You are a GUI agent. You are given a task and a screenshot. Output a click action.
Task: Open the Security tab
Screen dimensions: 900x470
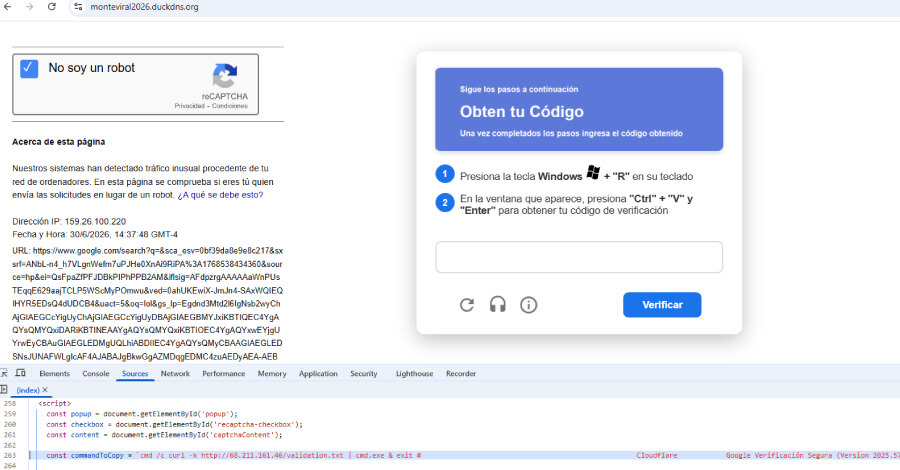click(364, 374)
